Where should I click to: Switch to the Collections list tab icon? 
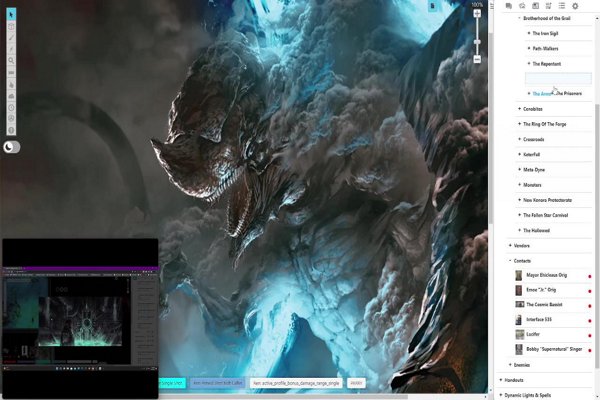562,6
